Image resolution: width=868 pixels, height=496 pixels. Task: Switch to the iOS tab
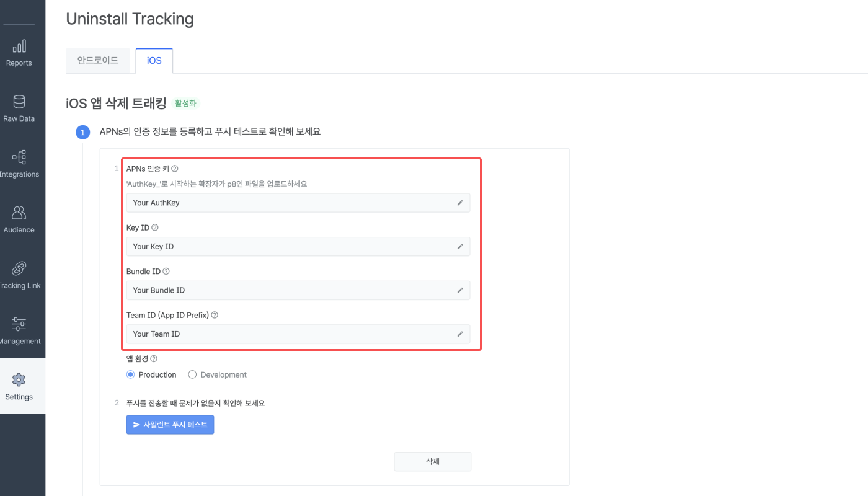coord(154,61)
